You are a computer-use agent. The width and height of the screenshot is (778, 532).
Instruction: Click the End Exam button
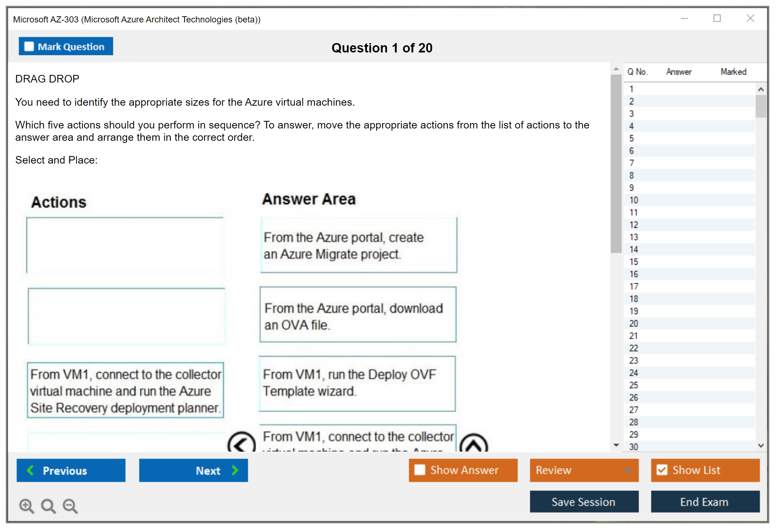click(x=705, y=502)
